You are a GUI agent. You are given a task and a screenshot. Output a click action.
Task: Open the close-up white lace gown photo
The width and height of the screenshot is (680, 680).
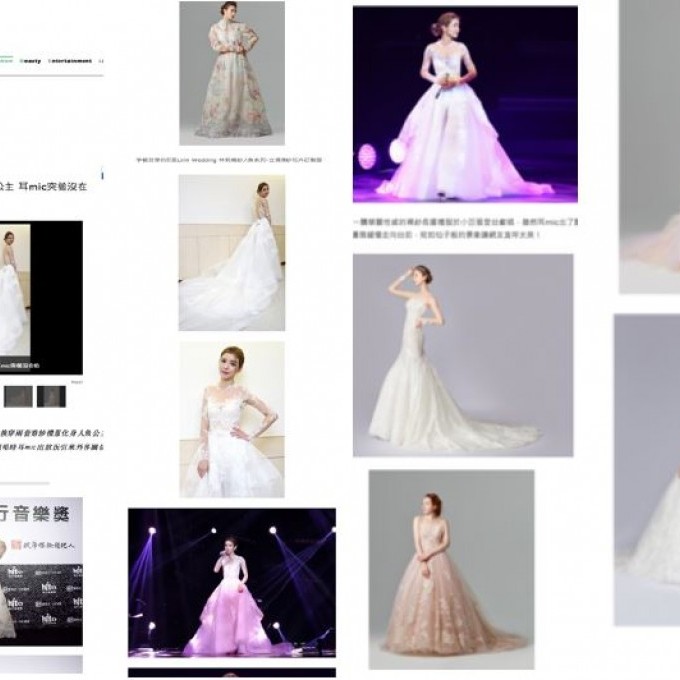point(231,419)
